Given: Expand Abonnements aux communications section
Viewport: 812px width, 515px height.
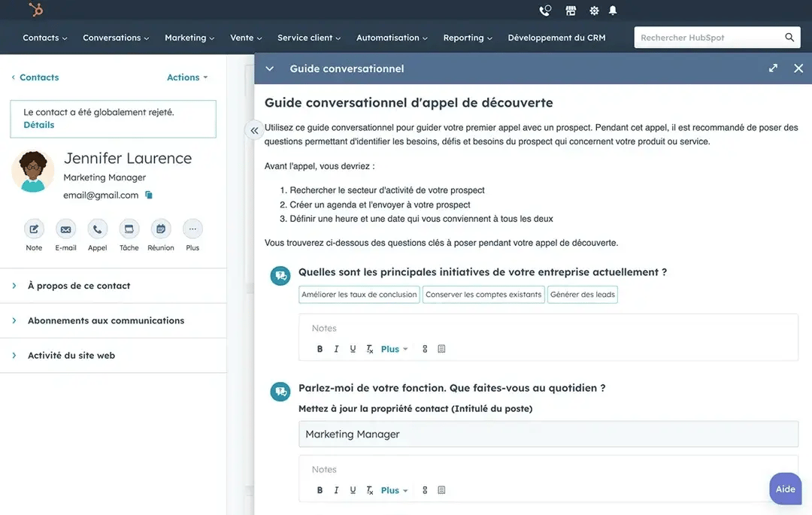Looking at the screenshot, I should (105, 320).
